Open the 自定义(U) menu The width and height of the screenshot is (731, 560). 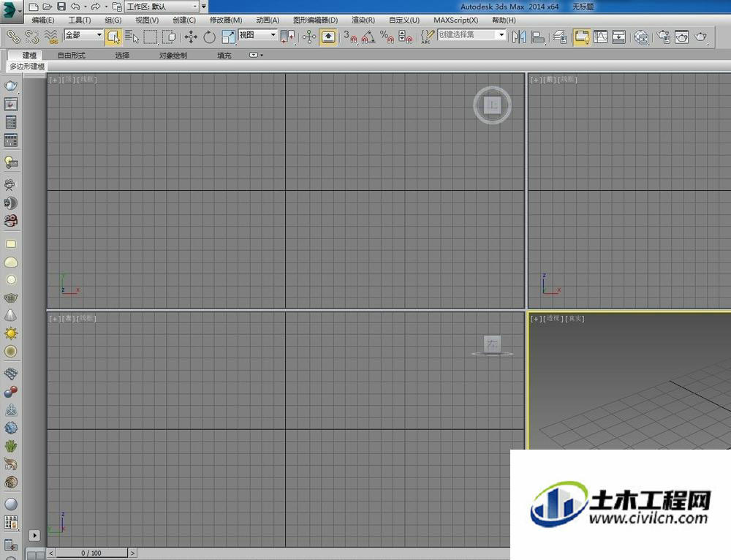[404, 20]
